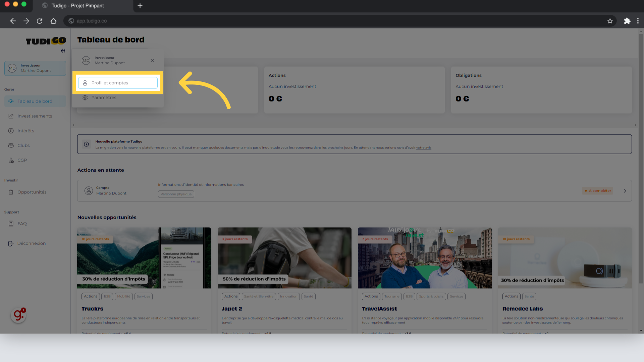The width and height of the screenshot is (644, 362).
Task: Click the votre avis link
Action: coord(424,147)
